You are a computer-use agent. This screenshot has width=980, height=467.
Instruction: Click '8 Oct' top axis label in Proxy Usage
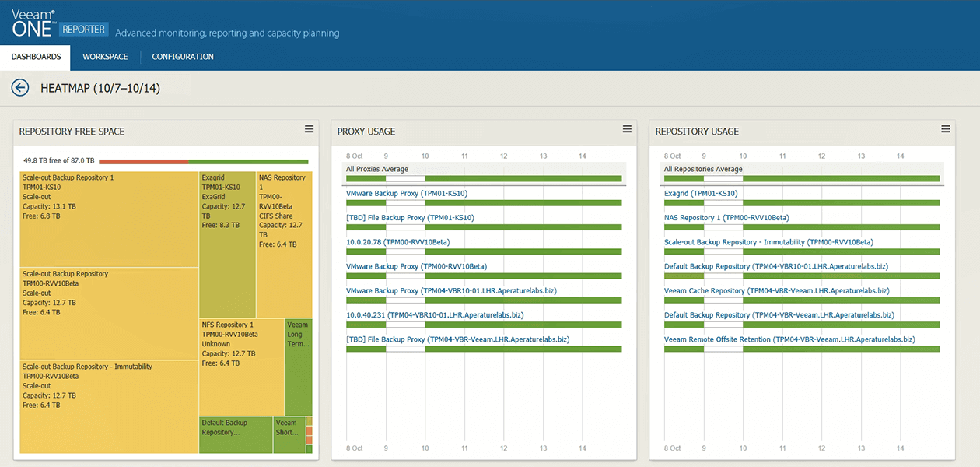pyautogui.click(x=355, y=156)
